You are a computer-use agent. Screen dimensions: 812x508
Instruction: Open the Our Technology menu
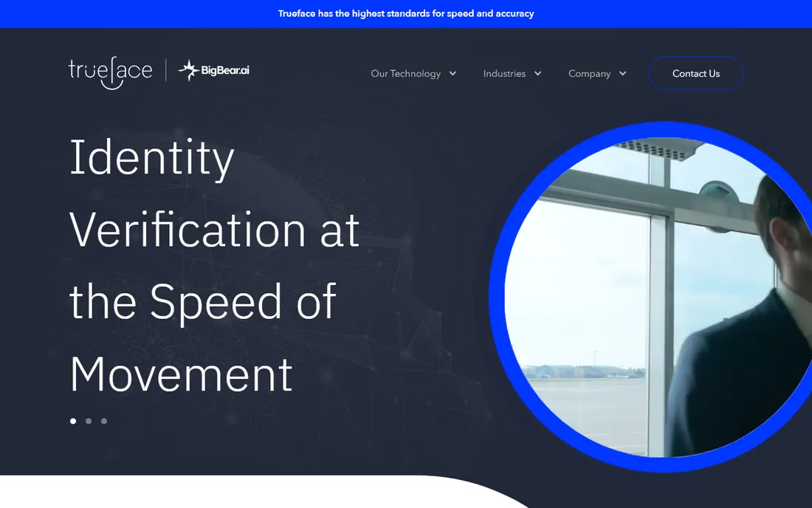405,74
